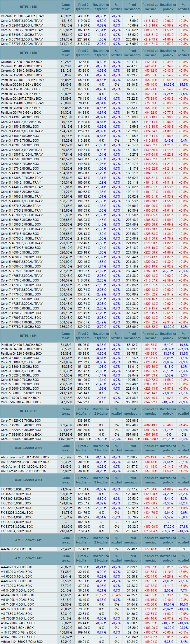Select the -27,6% percent difference cell
This screenshot has width=190, height=644.
coord(183,527)
